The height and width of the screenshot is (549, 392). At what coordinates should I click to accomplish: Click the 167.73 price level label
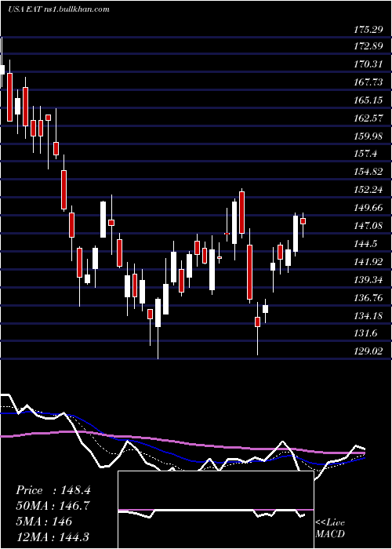click(368, 82)
